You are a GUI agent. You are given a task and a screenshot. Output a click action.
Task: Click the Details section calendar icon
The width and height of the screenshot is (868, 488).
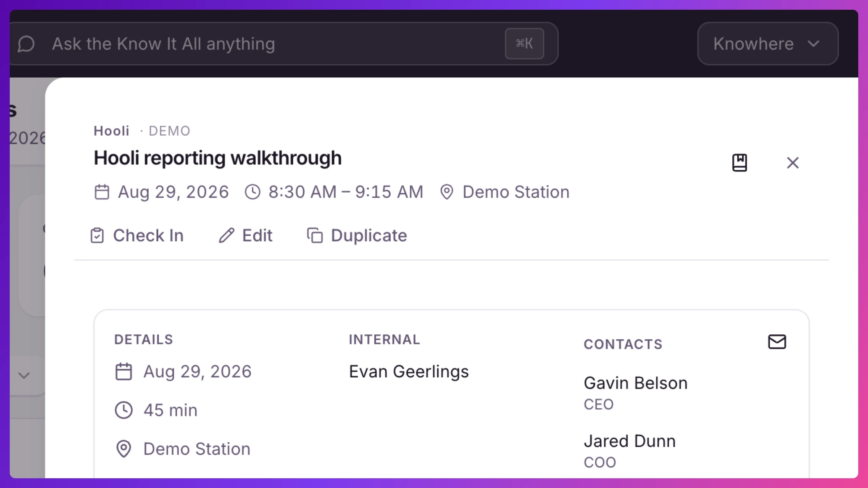coord(124,372)
